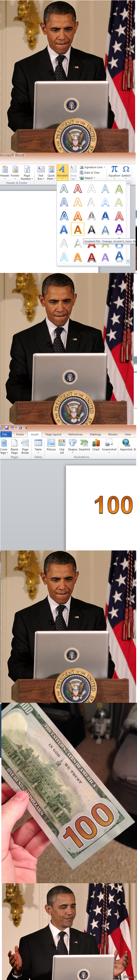
Task: Add a Blank Page
Action: [x=14, y=446]
